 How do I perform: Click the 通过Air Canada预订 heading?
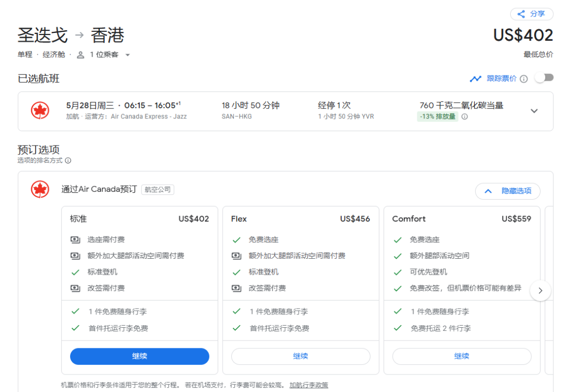99,189
